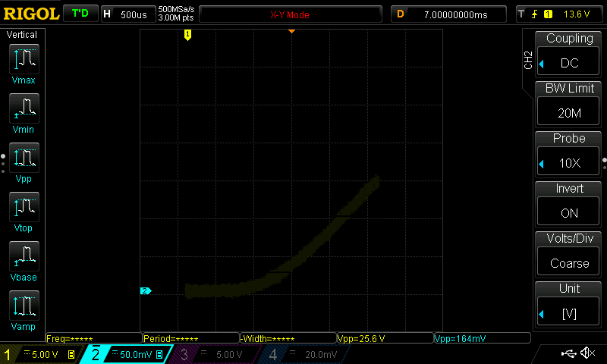Image resolution: width=607 pixels, height=364 pixels.
Task: Click the Period=***** measurement
Action: click(191, 338)
